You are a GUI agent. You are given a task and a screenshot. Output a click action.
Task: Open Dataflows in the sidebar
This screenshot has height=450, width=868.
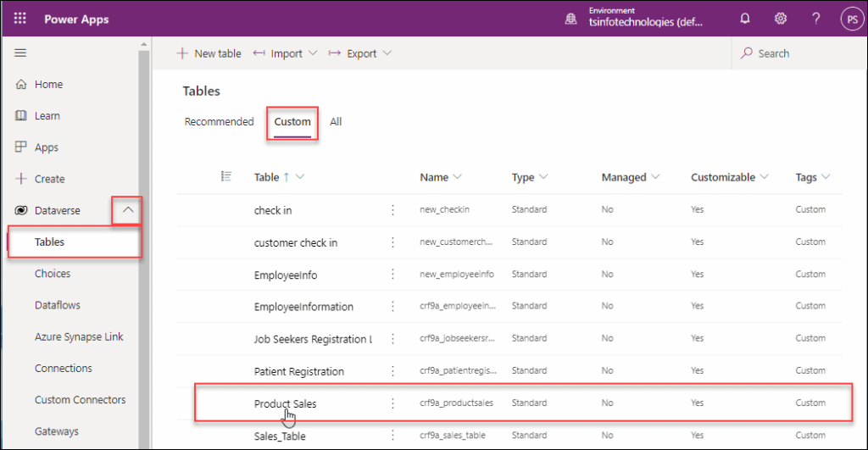click(58, 305)
